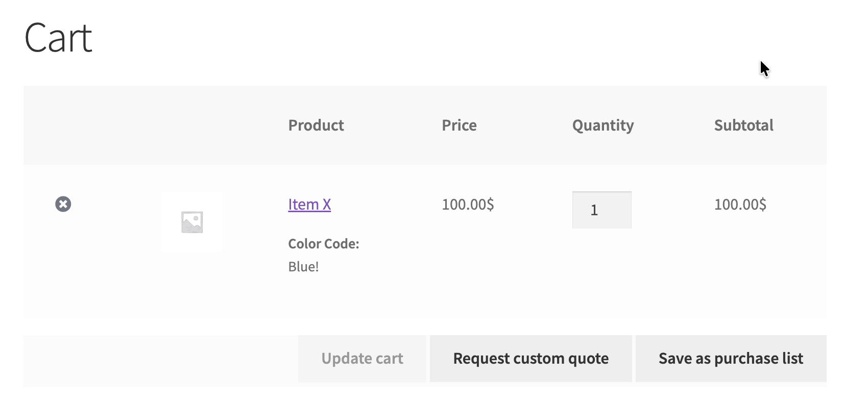868x405 pixels.
Task: Follow the purple underlined Item X text
Action: tap(309, 205)
